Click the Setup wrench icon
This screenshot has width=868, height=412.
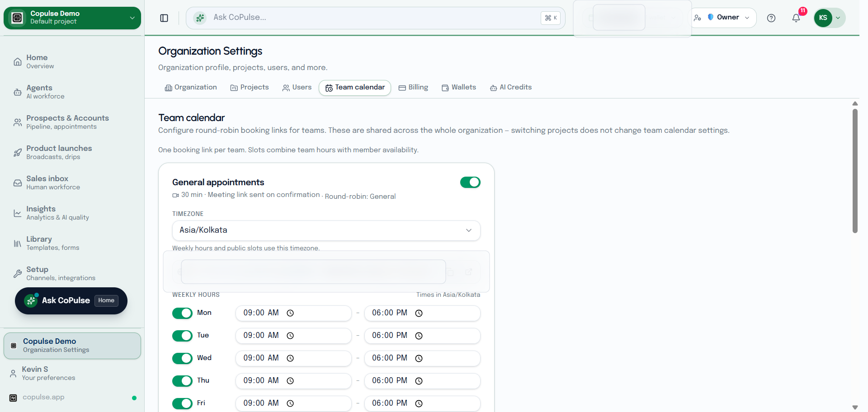pos(18,274)
